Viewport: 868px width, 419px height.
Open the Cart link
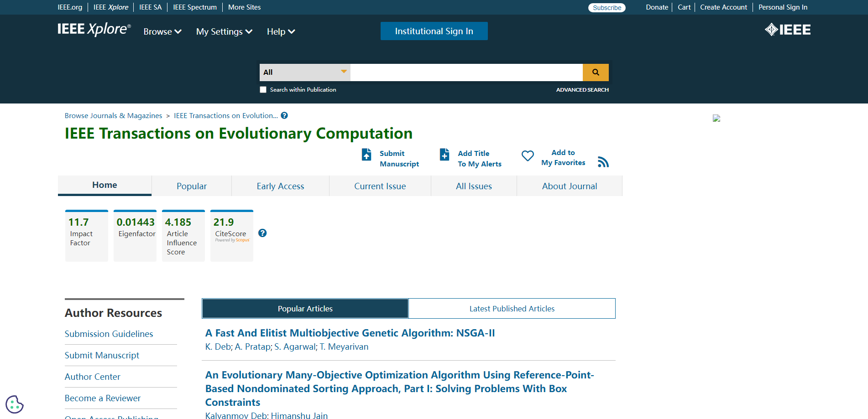(x=684, y=7)
